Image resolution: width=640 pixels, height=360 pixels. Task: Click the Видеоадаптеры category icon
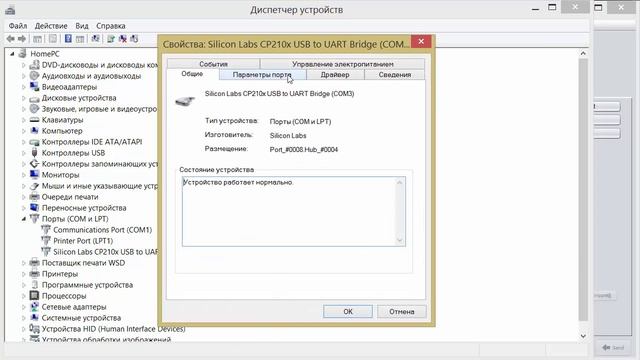pos(35,87)
